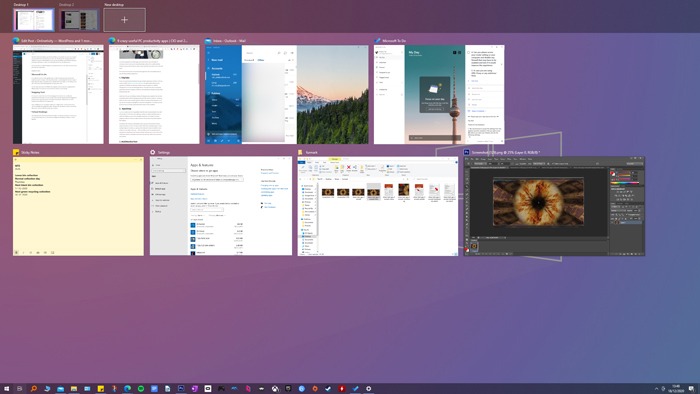The height and width of the screenshot is (394, 700).
Task: Open the Windows Start menu
Action: 6,389
